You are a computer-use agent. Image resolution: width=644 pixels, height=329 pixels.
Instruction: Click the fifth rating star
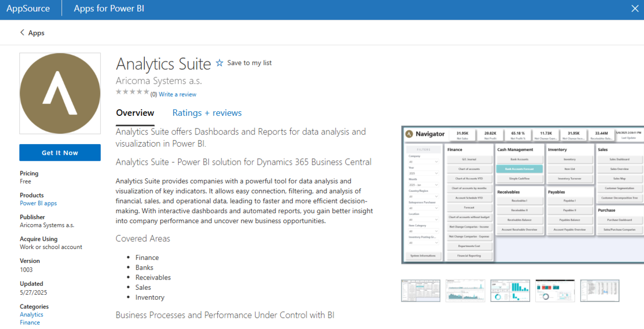click(145, 92)
